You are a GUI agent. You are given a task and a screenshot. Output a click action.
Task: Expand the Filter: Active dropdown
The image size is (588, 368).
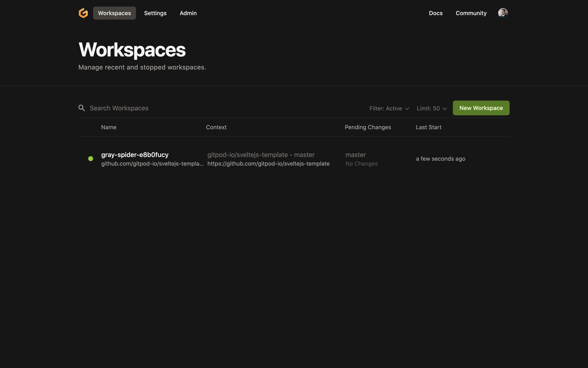pyautogui.click(x=389, y=109)
